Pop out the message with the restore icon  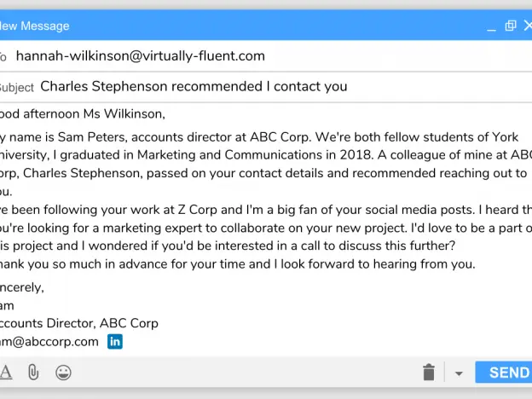pyautogui.click(x=511, y=26)
